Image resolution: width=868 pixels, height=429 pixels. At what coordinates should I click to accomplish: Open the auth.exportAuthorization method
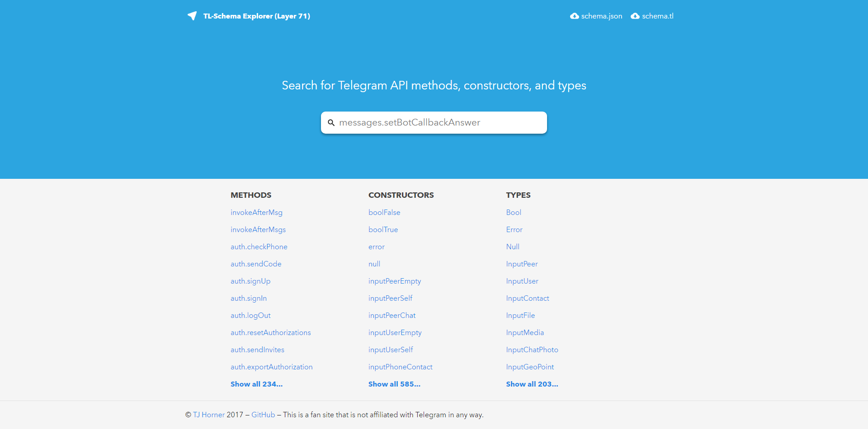[272, 367]
